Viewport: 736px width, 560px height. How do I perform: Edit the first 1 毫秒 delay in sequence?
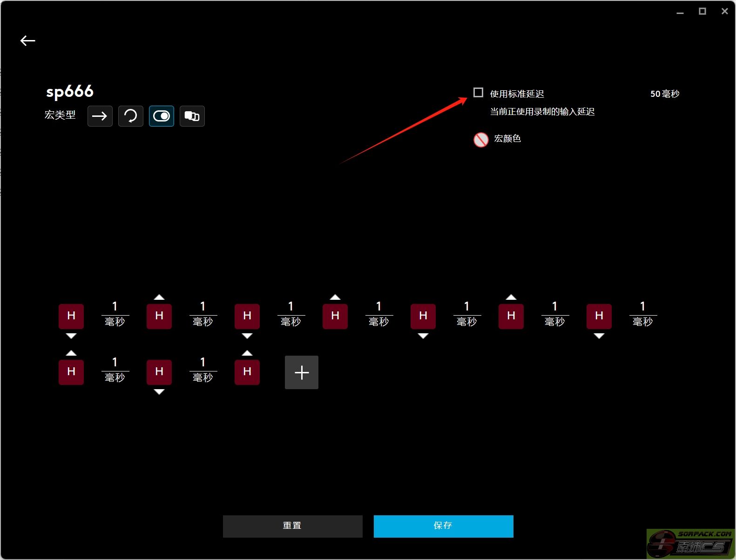(115, 314)
